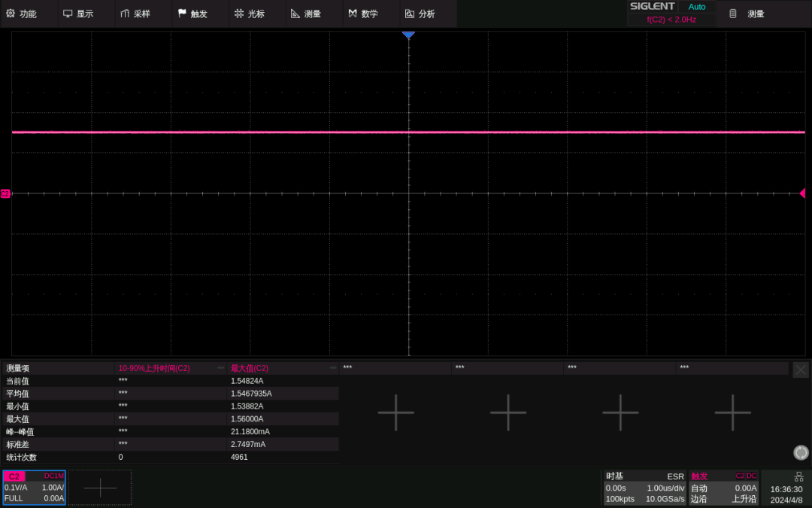Click the list icon beside top-right 测量
The height and width of the screenshot is (508, 812).
733,14
